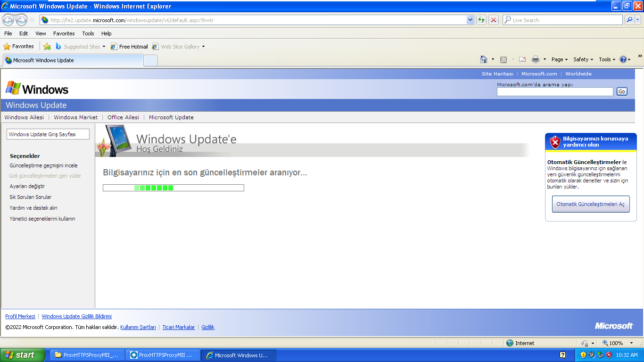Viewport: 644px width, 362px height.
Task: Open the Site Haritası link
Action: point(497,74)
